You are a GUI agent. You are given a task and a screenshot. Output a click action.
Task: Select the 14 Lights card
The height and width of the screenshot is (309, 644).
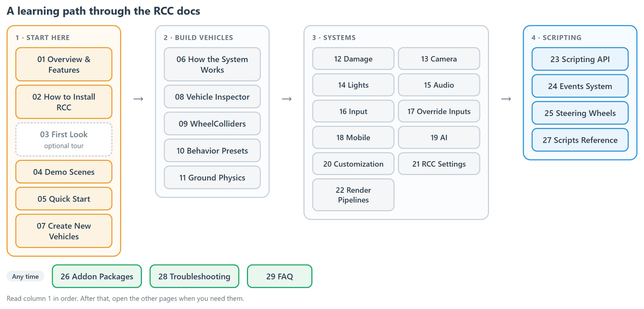click(353, 85)
